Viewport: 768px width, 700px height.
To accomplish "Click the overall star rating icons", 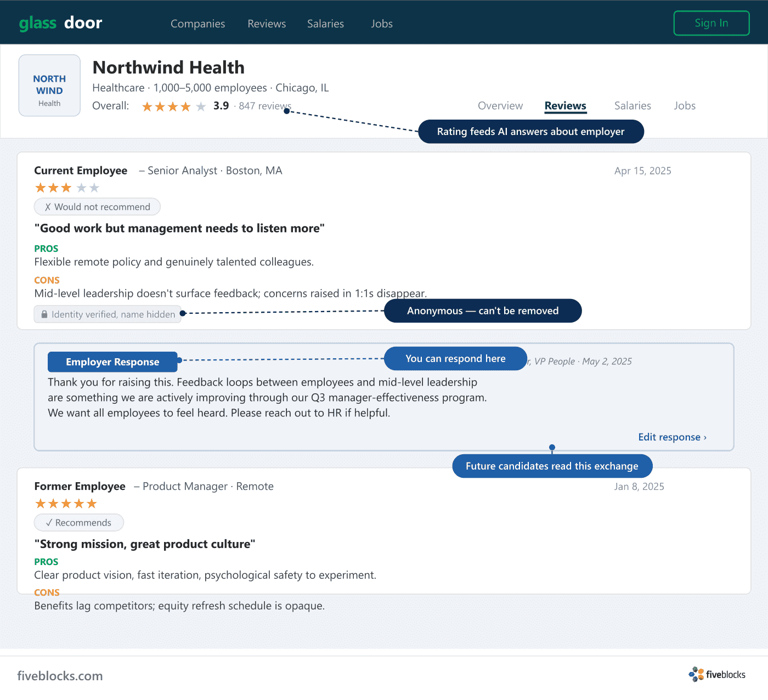I will coord(174,106).
